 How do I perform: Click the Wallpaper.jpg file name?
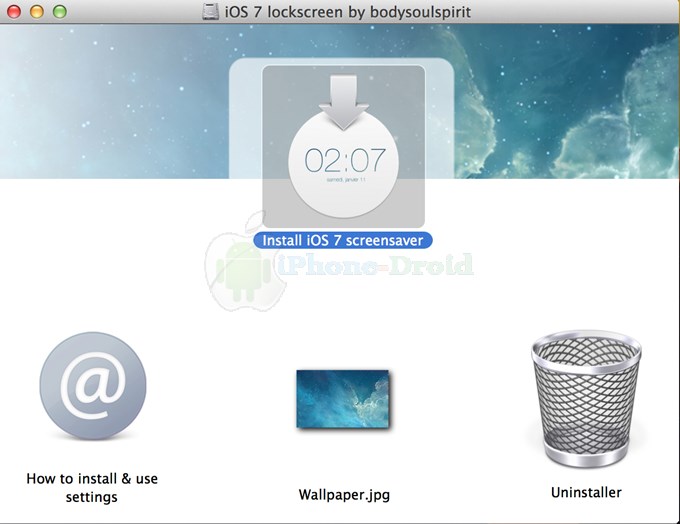pyautogui.click(x=342, y=494)
